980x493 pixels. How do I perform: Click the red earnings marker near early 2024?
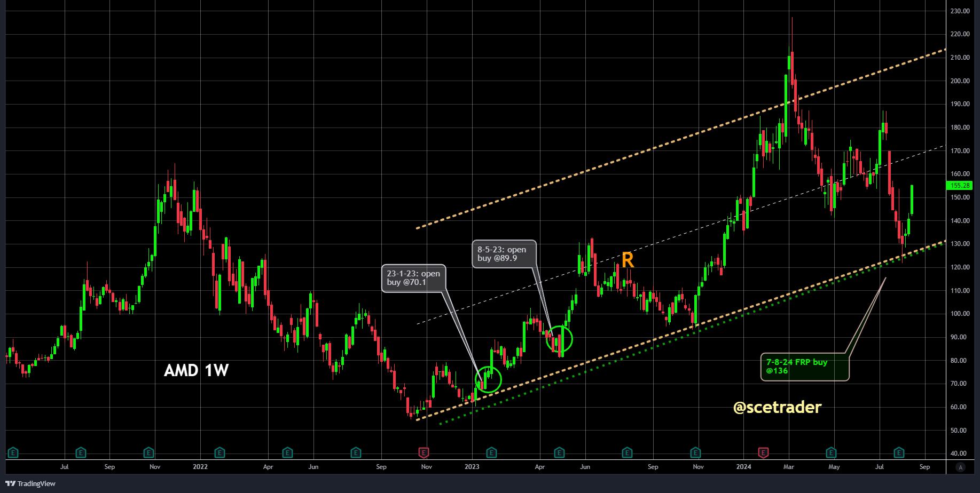tap(763, 453)
